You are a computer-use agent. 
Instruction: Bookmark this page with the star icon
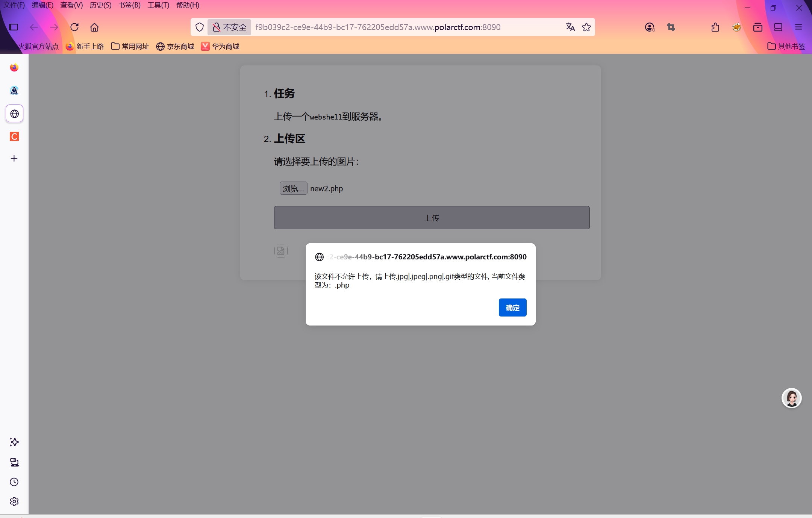click(586, 27)
